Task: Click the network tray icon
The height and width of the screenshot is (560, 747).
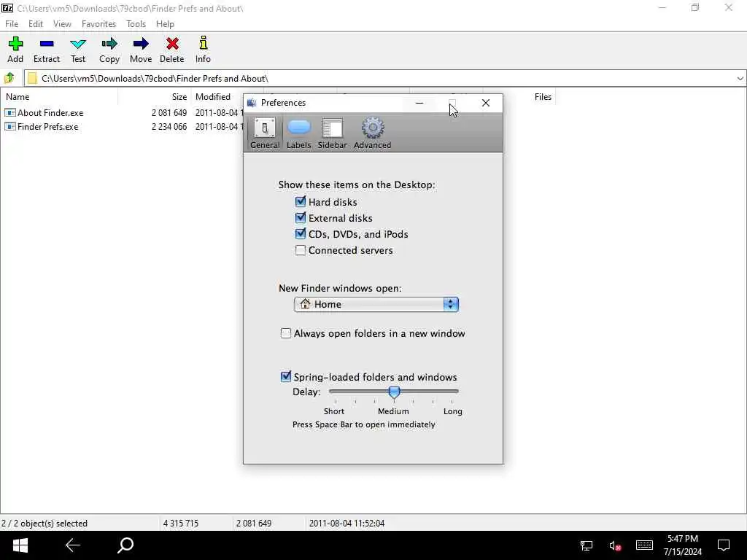Action: pyautogui.click(x=586, y=545)
